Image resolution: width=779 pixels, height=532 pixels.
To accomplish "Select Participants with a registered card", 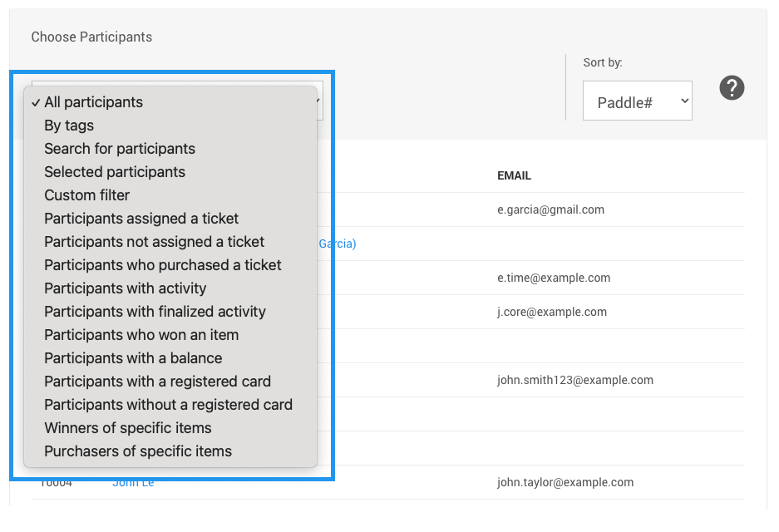I will pyautogui.click(x=157, y=382).
